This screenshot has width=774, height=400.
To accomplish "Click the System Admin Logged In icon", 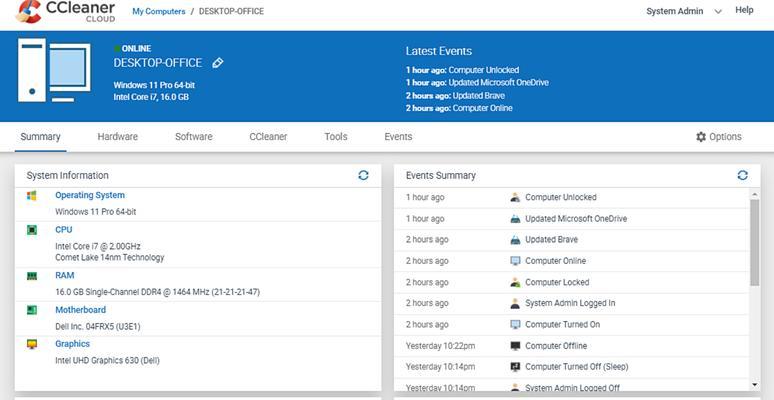I will 515,303.
